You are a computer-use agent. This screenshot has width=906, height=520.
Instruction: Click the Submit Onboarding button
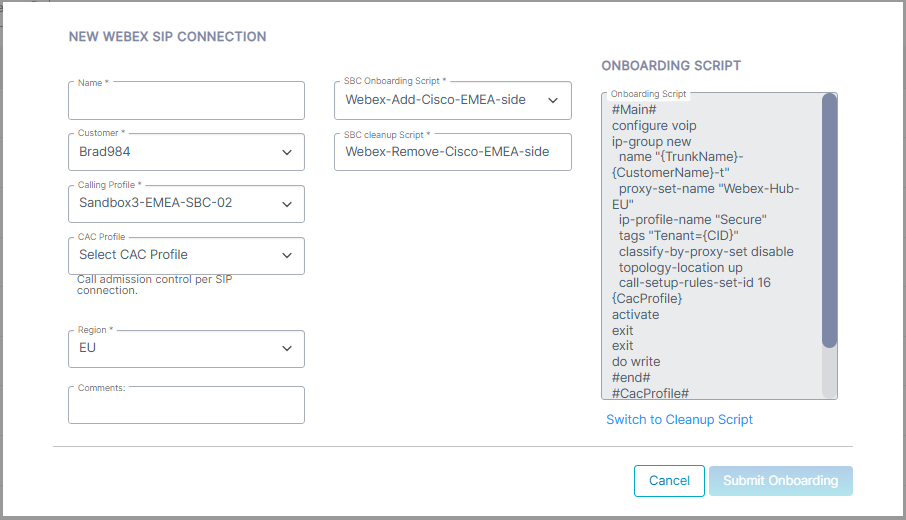click(x=780, y=481)
